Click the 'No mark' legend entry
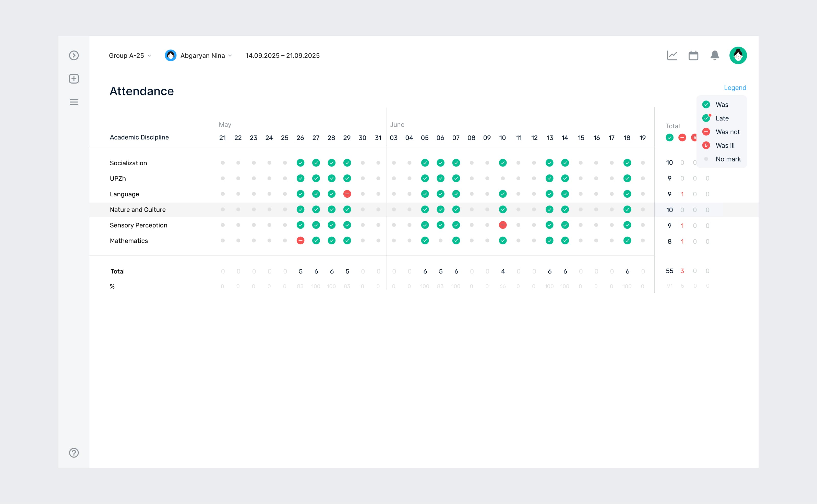This screenshot has height=504, width=817. click(722, 159)
